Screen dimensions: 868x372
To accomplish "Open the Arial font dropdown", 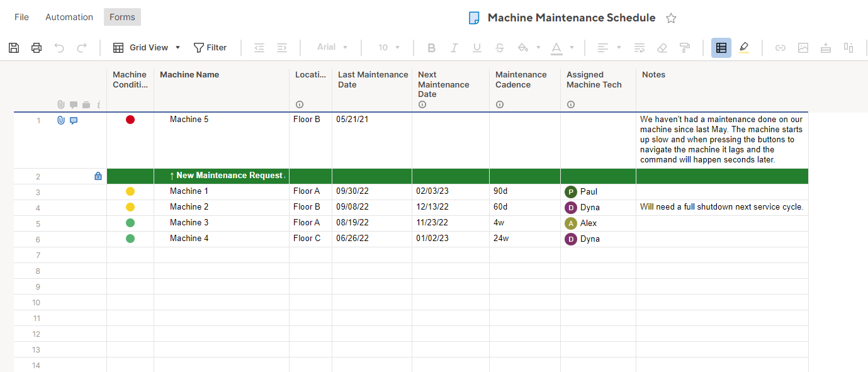I will 332,48.
